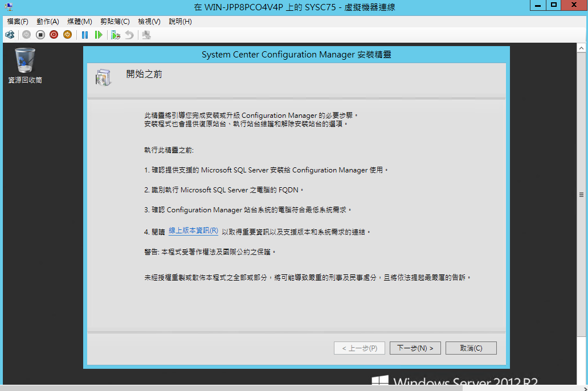Open the 檢視(V) menu
Screen dimensions: 588x391
coord(149,22)
